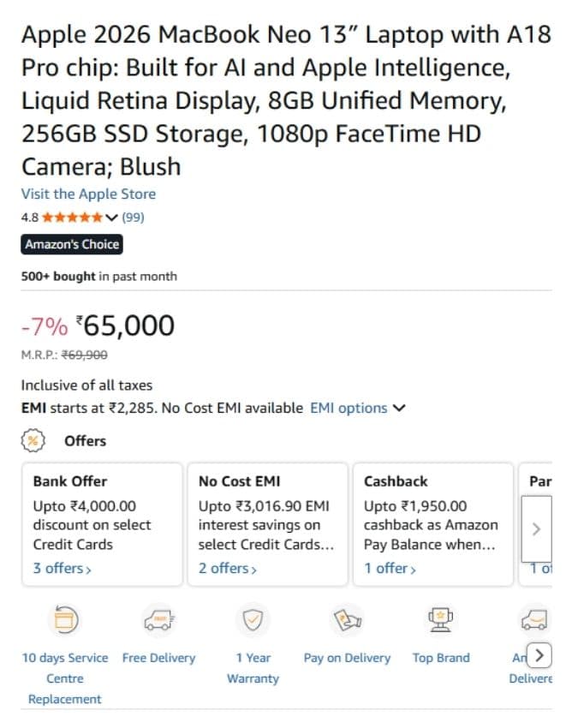The image size is (578, 728).
Task: Click the Pay on Delivery cash icon
Action: [x=348, y=620]
